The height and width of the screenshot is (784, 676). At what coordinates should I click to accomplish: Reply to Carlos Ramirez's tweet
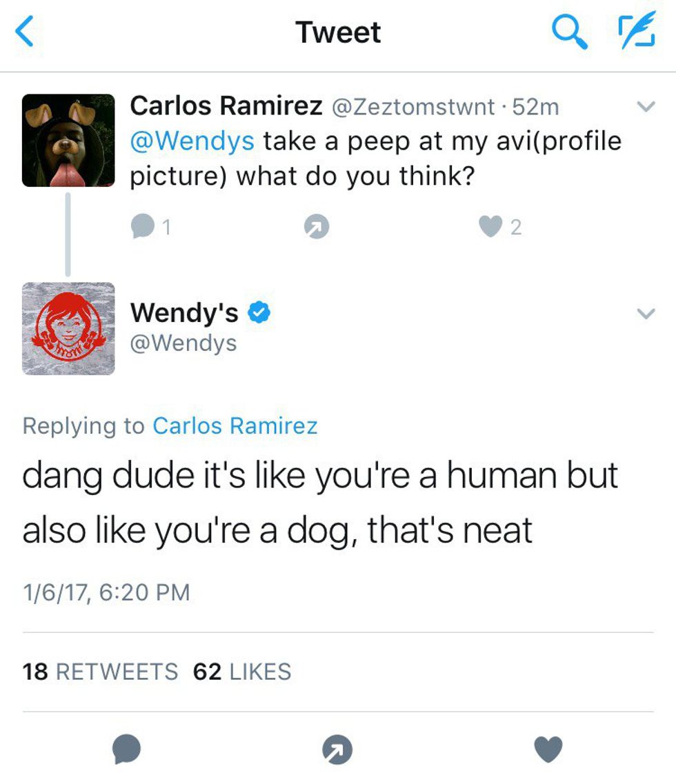[x=142, y=225]
